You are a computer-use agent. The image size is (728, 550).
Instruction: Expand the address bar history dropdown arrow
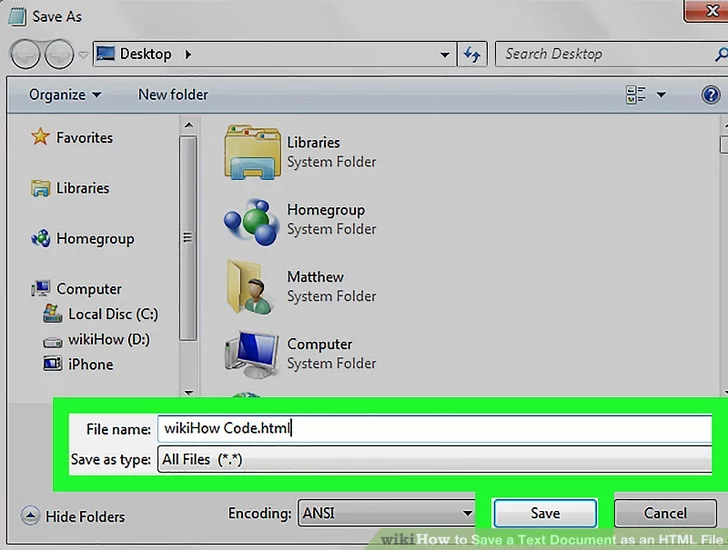tap(444, 55)
